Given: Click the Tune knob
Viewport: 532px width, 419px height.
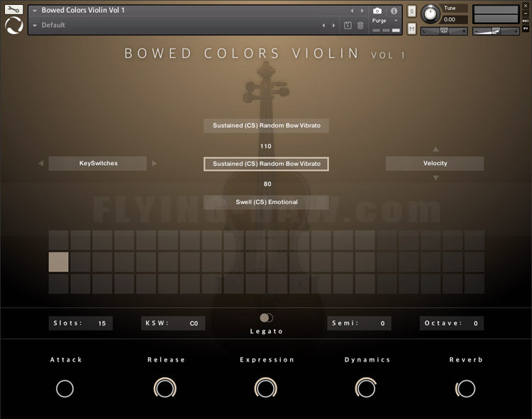Looking at the screenshot, I should pyautogui.click(x=431, y=14).
